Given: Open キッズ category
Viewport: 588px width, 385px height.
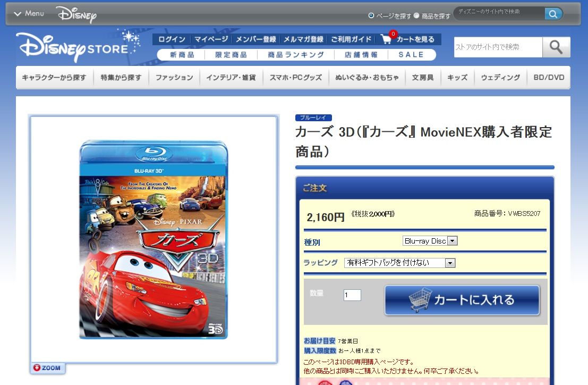Looking at the screenshot, I should [x=457, y=78].
